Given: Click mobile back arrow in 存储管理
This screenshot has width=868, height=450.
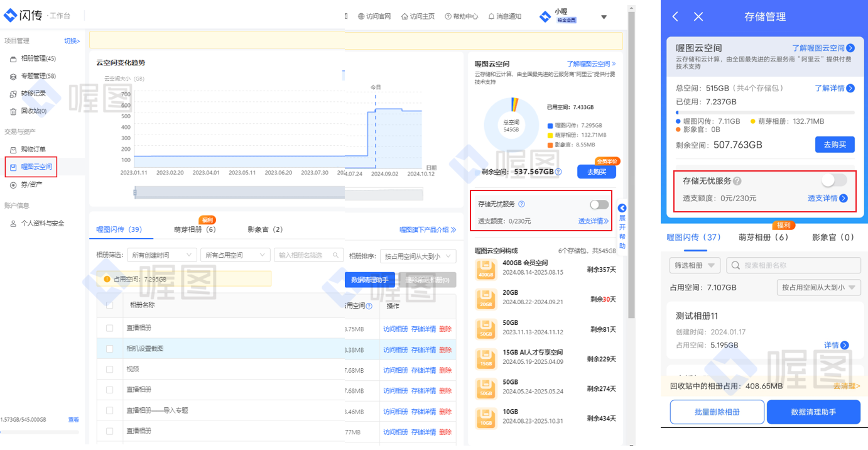Looking at the screenshot, I should point(675,17).
